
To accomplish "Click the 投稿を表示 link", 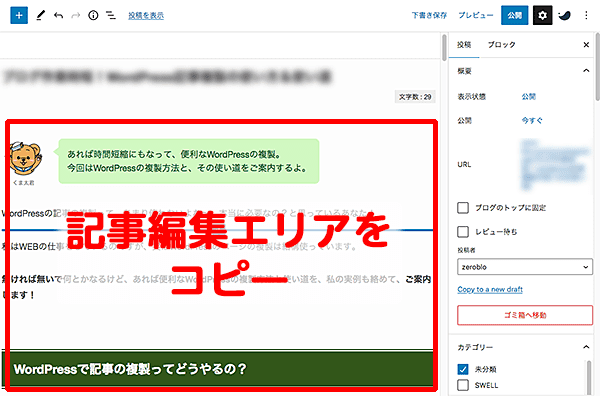I will click(146, 16).
